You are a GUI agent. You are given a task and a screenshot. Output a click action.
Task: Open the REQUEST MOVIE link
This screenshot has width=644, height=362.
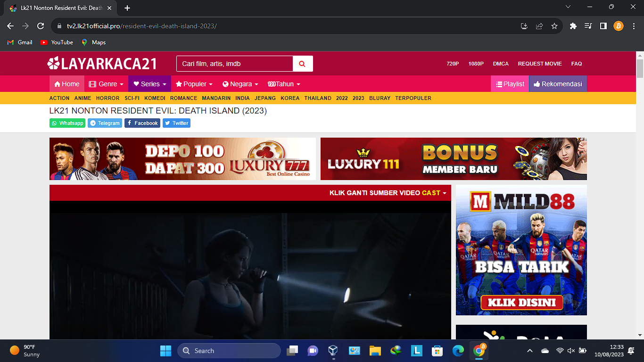540,64
